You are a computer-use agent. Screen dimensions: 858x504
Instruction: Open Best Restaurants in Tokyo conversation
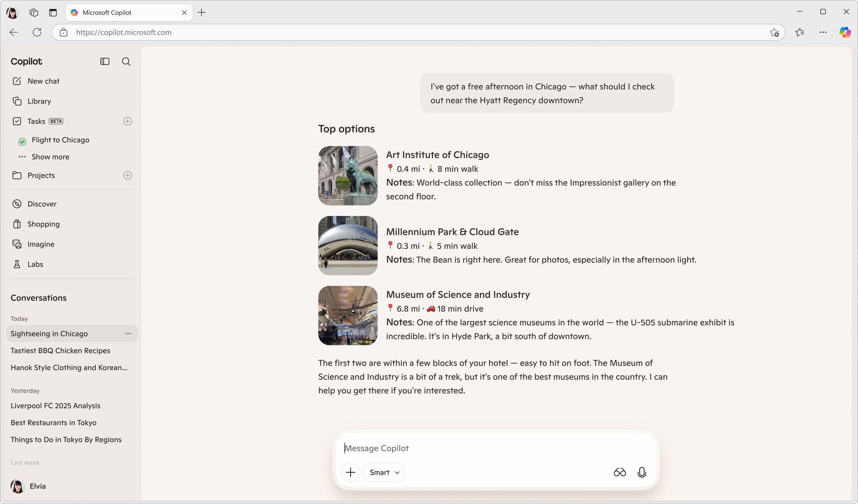click(x=54, y=423)
